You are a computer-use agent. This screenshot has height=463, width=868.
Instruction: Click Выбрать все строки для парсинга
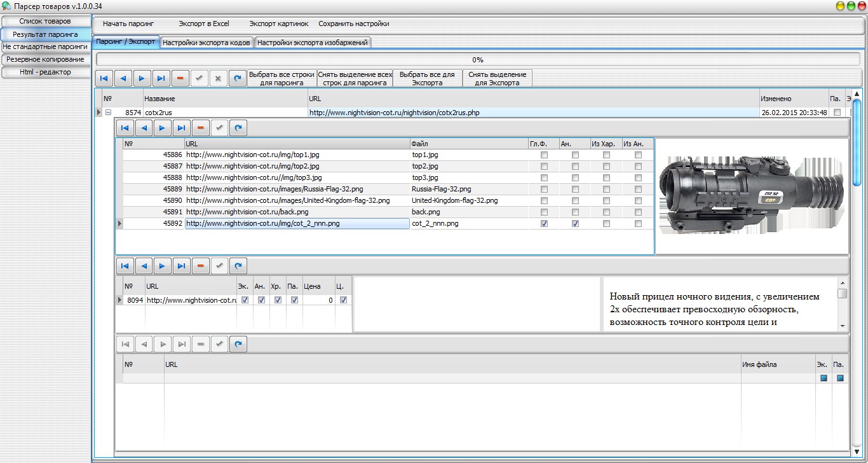pyautogui.click(x=282, y=78)
